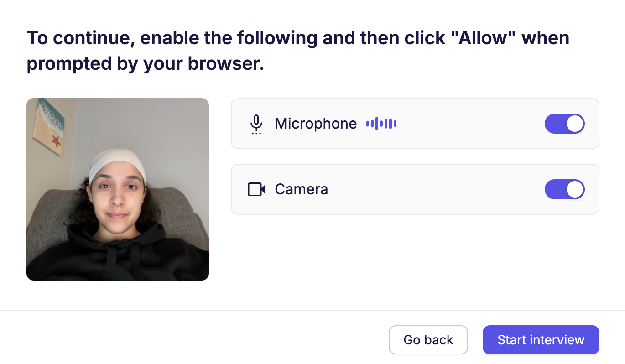Click the video camera icon
625x364 pixels.
pyautogui.click(x=256, y=189)
